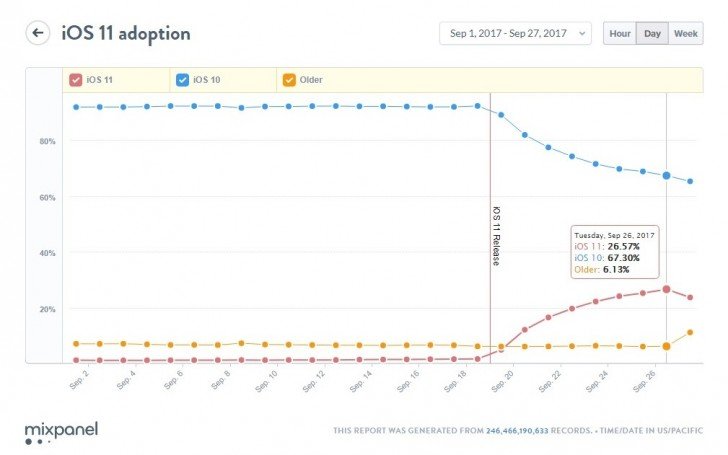
Task: Click the Sep 26 tooltip box
Action: (615, 252)
